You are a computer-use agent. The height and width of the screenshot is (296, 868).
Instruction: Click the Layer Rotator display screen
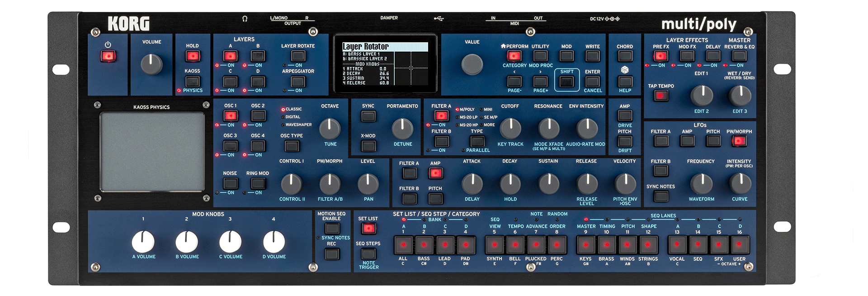coord(385,64)
